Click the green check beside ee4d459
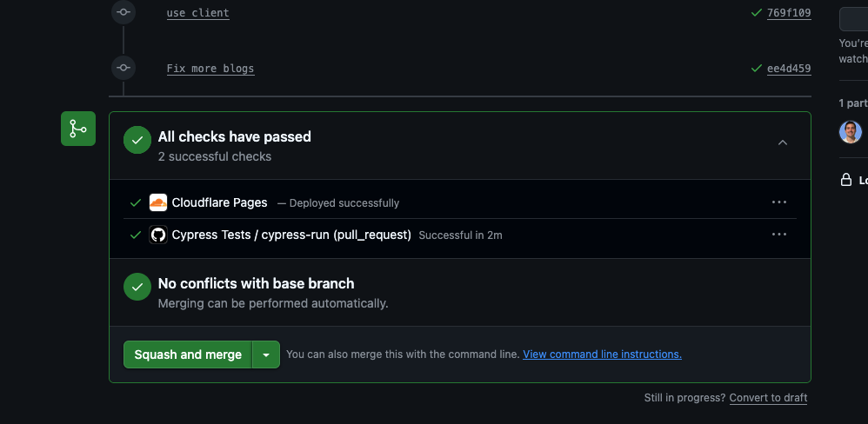 point(756,68)
